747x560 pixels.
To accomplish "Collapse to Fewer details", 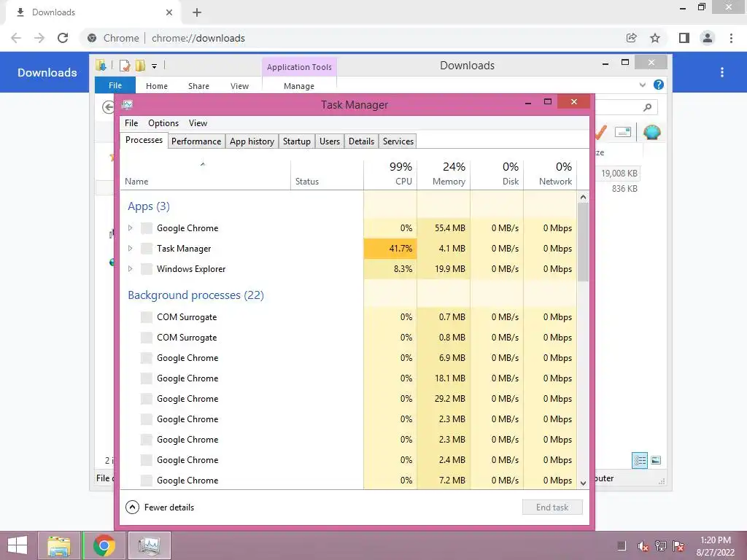I will 160,507.
